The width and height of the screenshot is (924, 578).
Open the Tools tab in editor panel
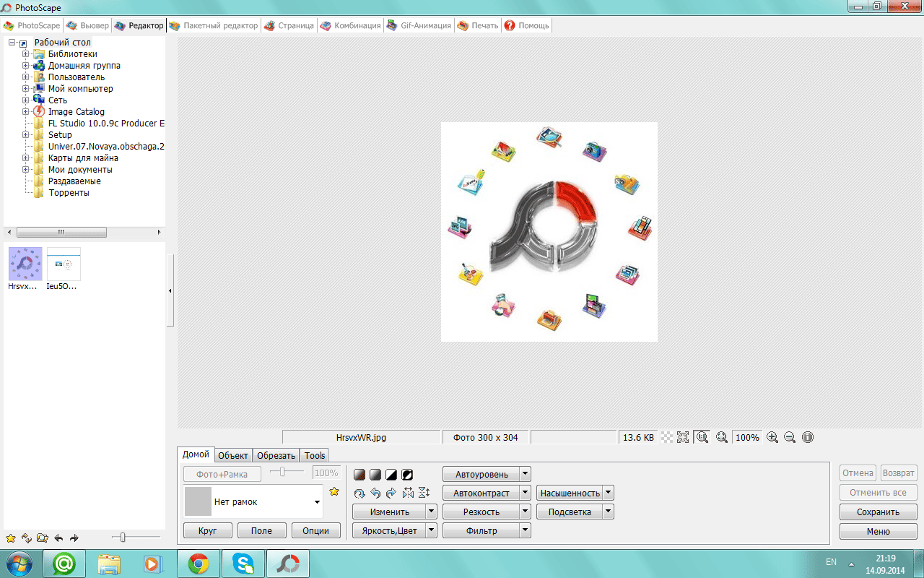pyautogui.click(x=315, y=455)
